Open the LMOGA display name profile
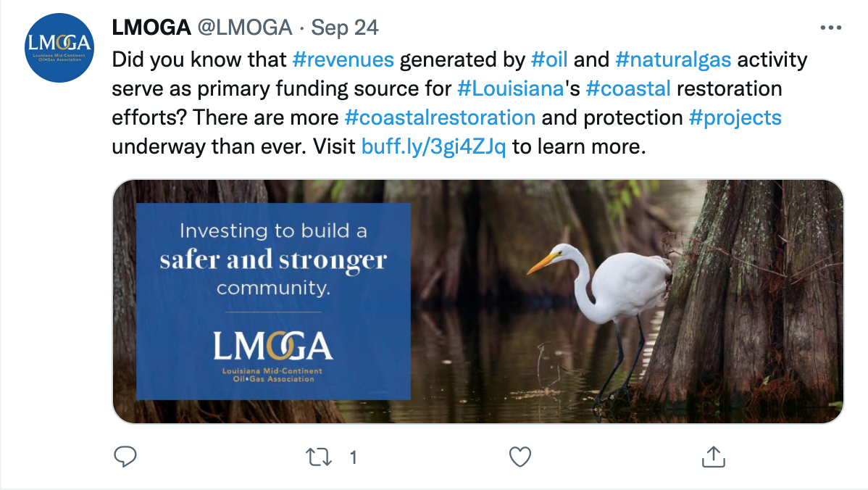The image size is (868, 490). click(151, 28)
